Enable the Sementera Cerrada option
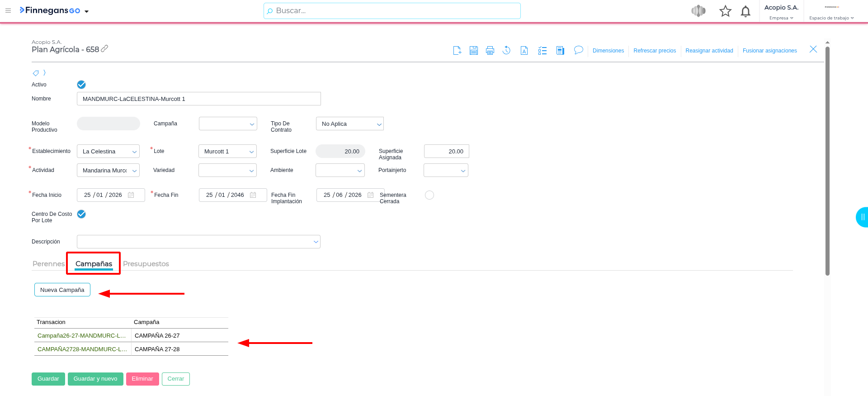This screenshot has height=396, width=868. (x=429, y=195)
